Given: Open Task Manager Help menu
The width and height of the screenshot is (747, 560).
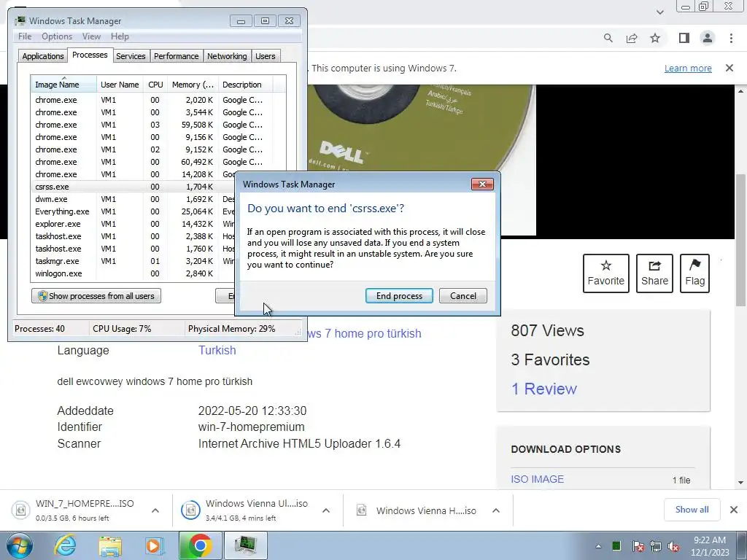Looking at the screenshot, I should pyautogui.click(x=120, y=36).
